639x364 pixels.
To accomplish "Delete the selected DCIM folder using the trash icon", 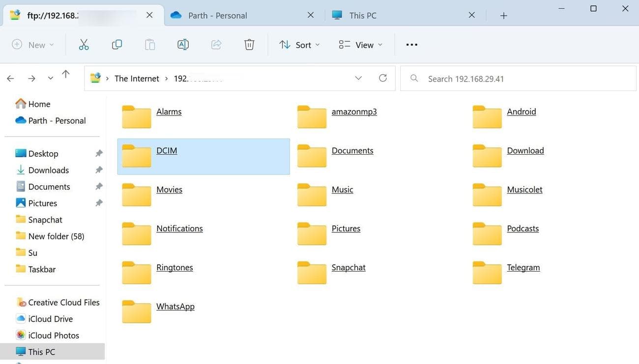I will (x=249, y=44).
